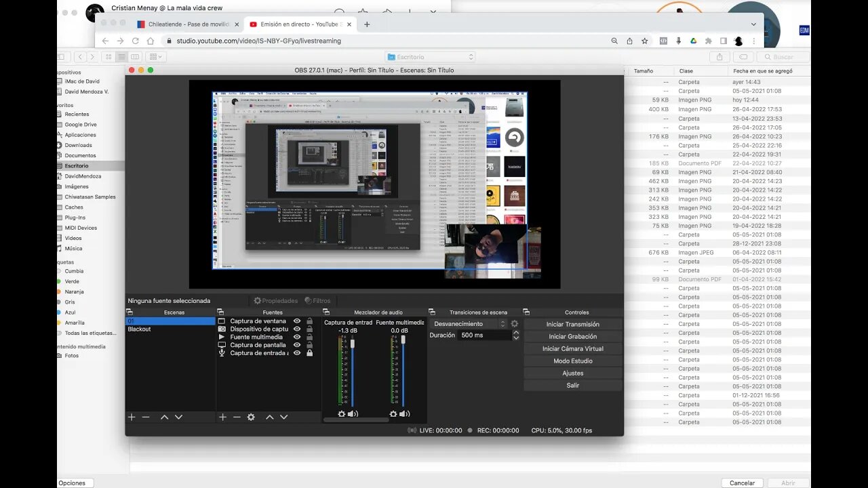Viewport: 868px width, 488px height.
Task: Move the source down in Fuentes panel
Action: pos(283,417)
